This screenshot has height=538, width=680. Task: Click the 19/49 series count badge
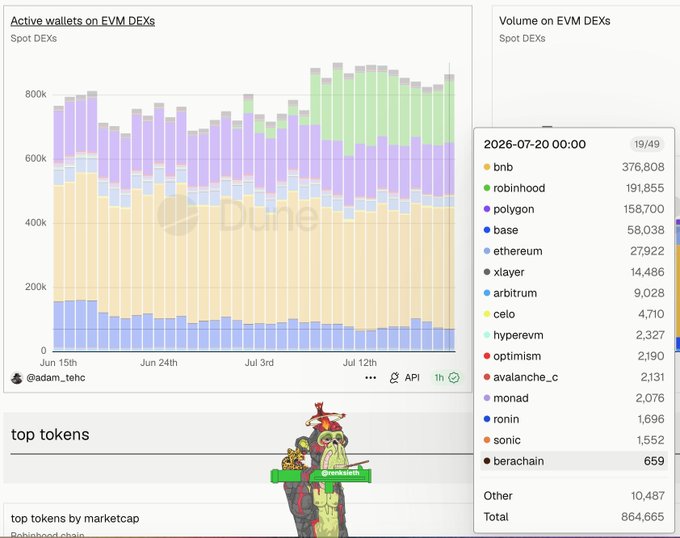click(x=646, y=144)
